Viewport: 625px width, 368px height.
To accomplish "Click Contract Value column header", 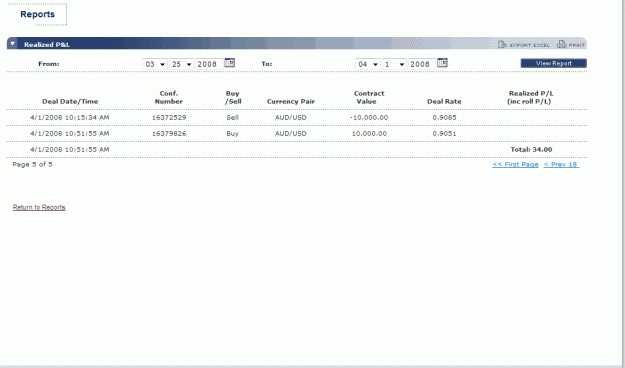I will pos(369,97).
